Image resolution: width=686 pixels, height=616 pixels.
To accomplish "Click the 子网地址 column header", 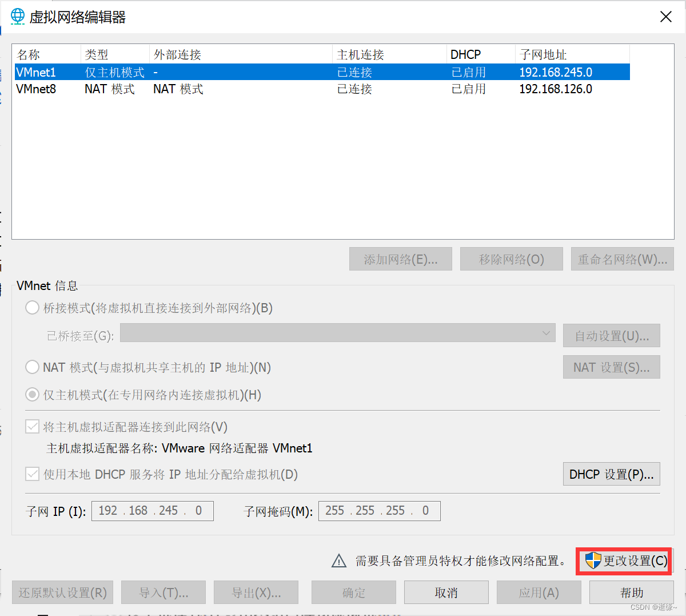I will 572,54.
